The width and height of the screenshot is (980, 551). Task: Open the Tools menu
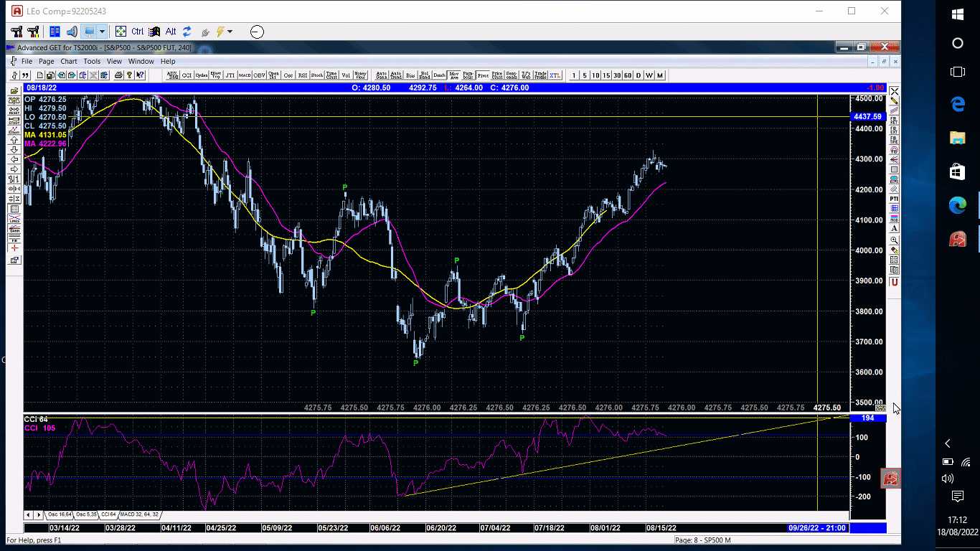pos(92,61)
